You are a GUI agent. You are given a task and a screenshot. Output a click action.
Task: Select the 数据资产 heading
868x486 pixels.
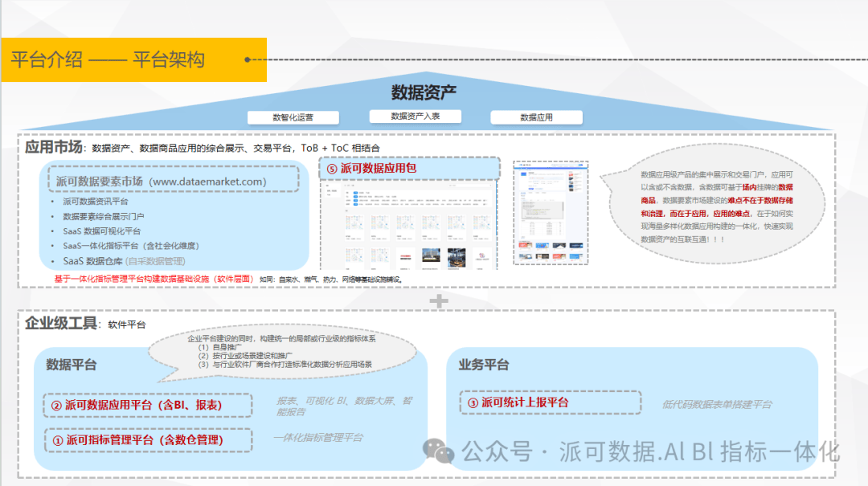[424, 92]
